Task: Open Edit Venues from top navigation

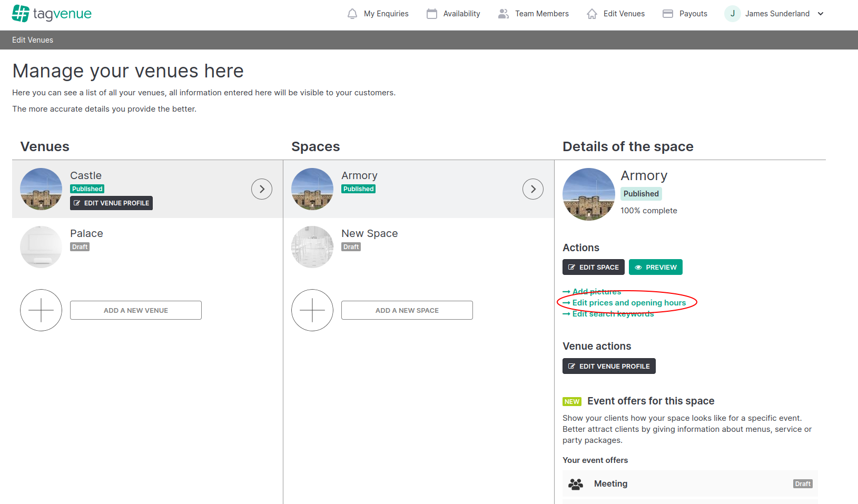Action: 624,14
